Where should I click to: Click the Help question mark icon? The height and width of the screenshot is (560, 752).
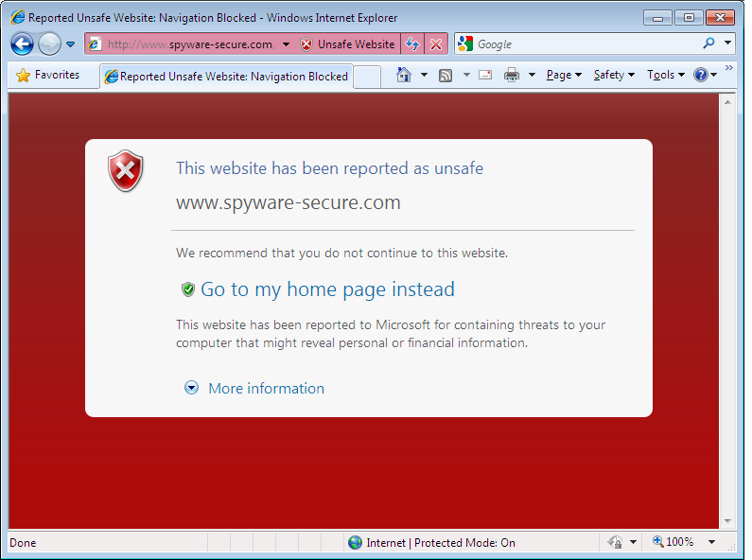(x=701, y=75)
